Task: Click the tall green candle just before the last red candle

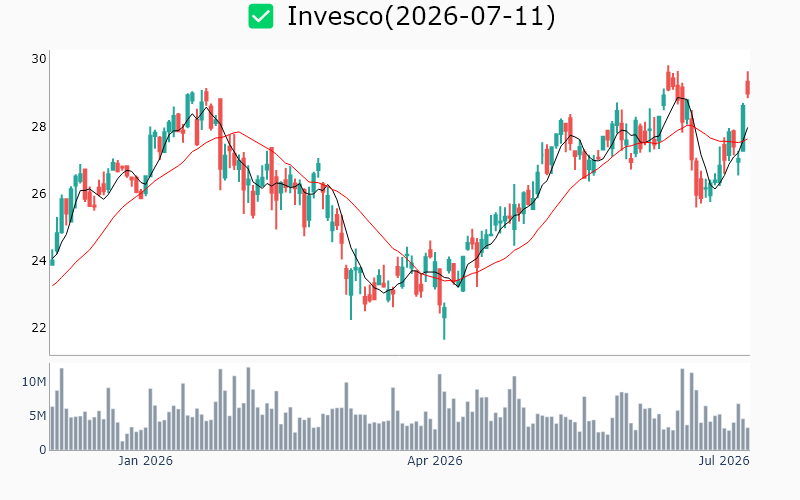Action: click(x=743, y=128)
